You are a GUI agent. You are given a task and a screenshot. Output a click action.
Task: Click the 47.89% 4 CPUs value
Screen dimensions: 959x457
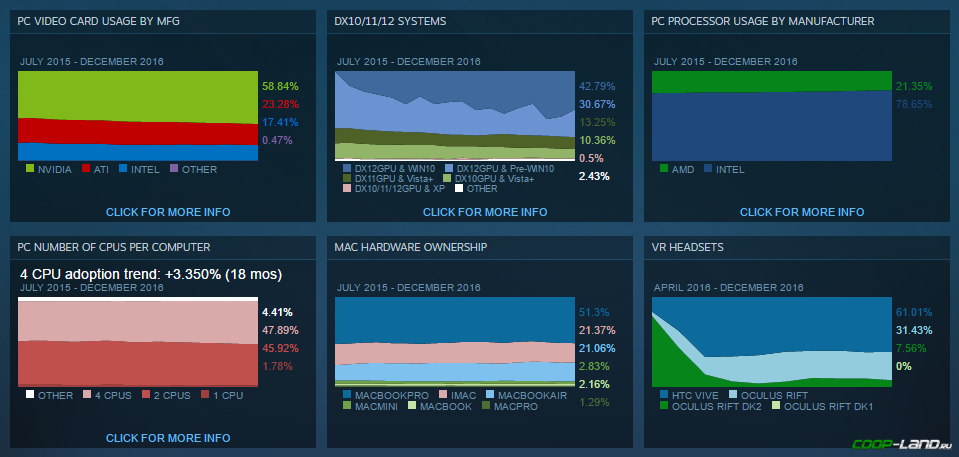tap(280, 330)
